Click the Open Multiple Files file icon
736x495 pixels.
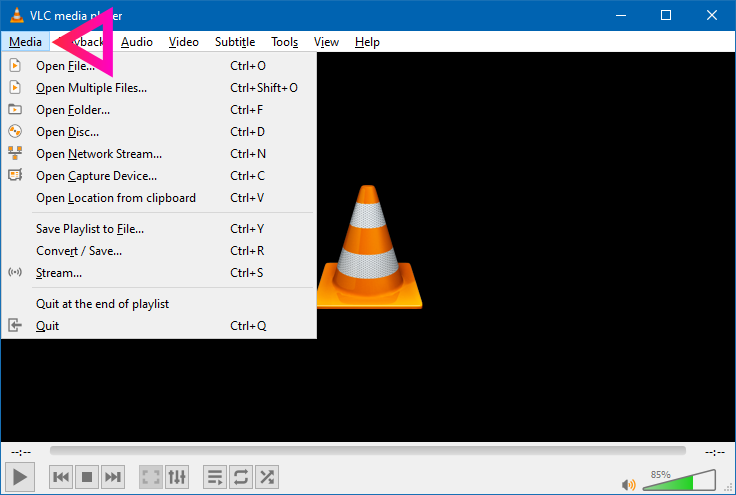(x=15, y=87)
